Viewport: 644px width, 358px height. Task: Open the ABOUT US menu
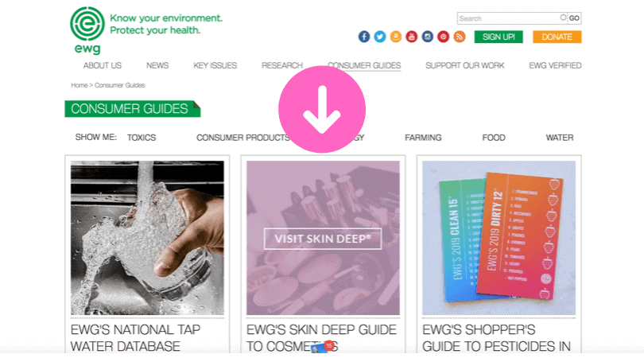point(103,65)
